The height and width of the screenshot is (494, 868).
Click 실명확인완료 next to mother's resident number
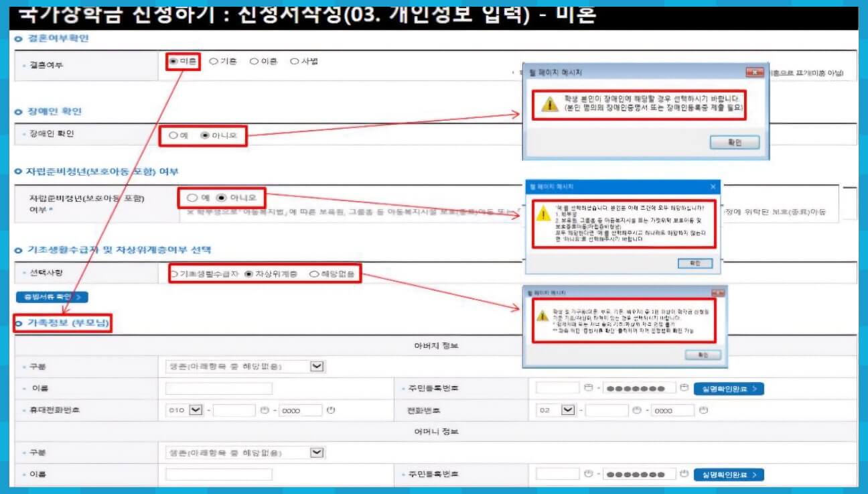[x=729, y=475]
